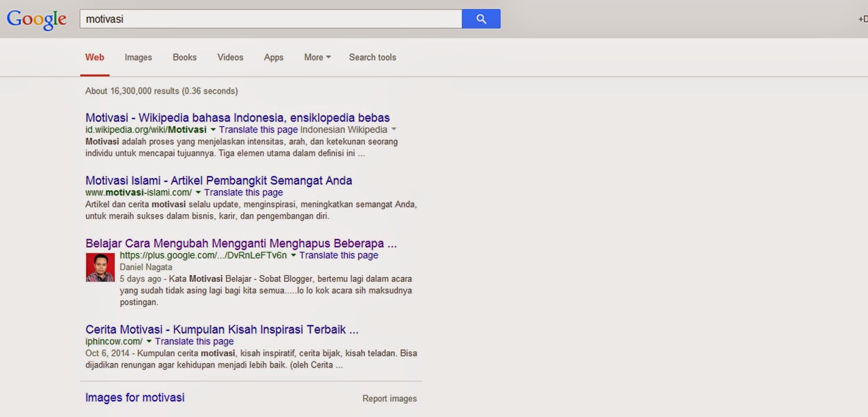Image resolution: width=868 pixels, height=417 pixels.
Task: Click the blue search magnifier button
Action: point(481,19)
